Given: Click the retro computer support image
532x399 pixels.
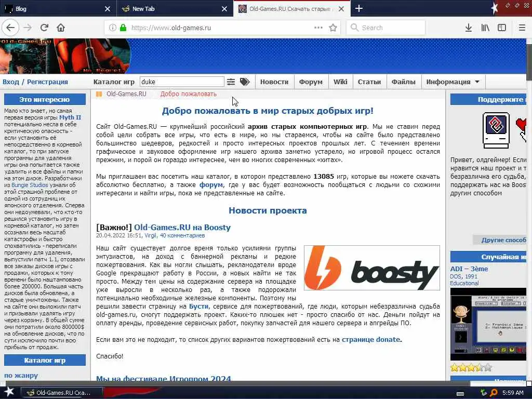Looking at the screenshot, I should (x=496, y=130).
